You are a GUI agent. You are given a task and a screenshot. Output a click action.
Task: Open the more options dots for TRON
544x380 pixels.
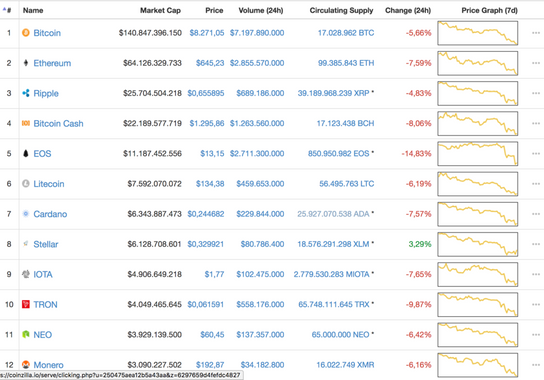pos(536,305)
